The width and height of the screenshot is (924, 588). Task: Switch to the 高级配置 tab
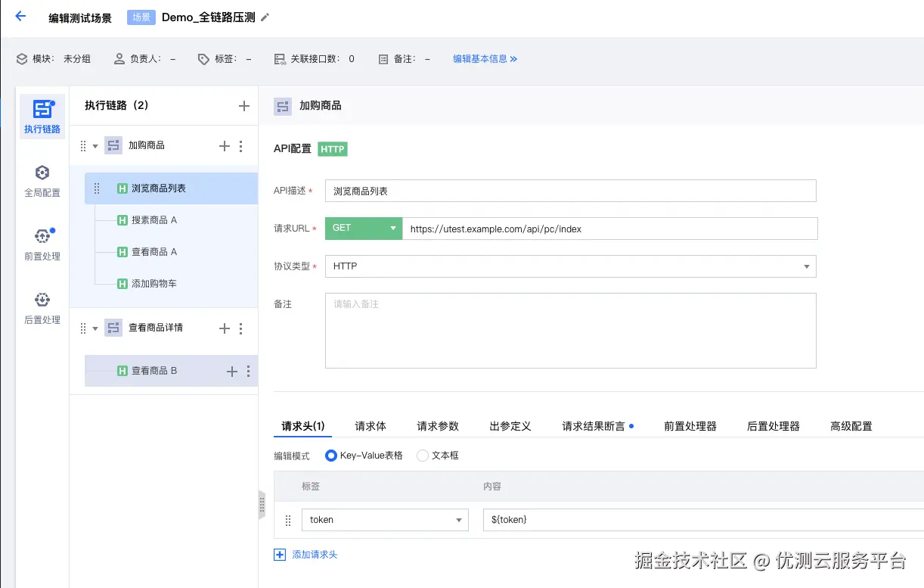pyautogui.click(x=851, y=426)
